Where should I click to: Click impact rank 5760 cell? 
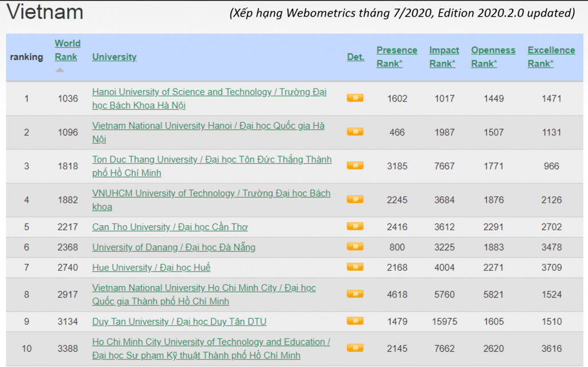[444, 295]
